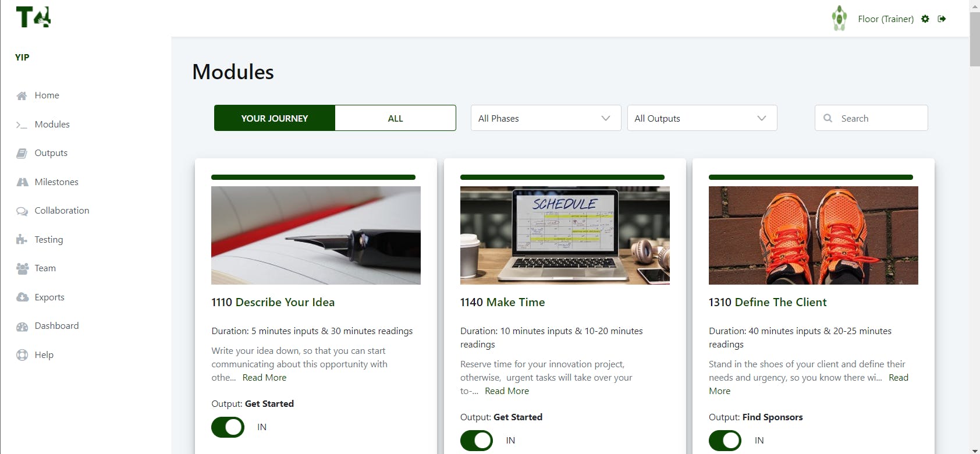Screen dimensions: 980x454
Task: Click Read More under Describe Your Idea
Action: (264, 378)
